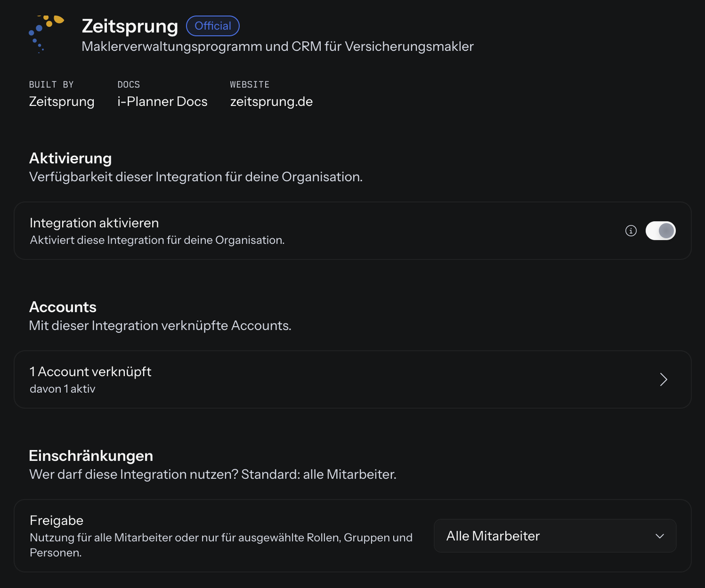Screen dimensions: 705x588
Task: Open the '1 Account verknüpft' card
Action: (x=352, y=379)
